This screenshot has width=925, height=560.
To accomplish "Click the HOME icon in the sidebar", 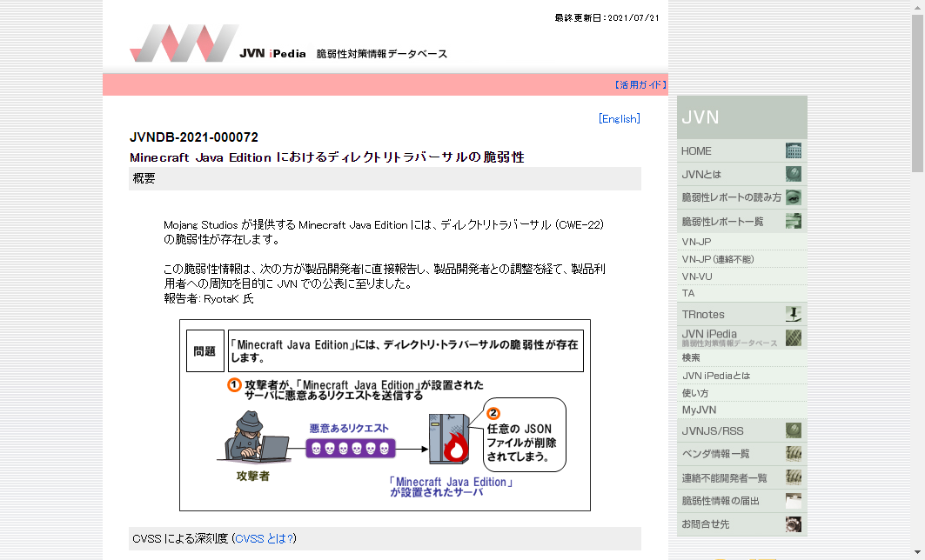I will pyautogui.click(x=792, y=150).
